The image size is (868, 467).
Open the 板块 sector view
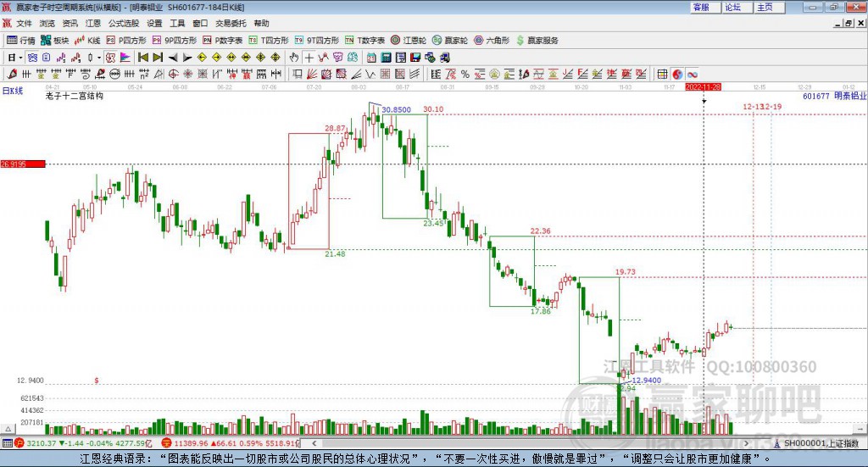pyautogui.click(x=55, y=41)
